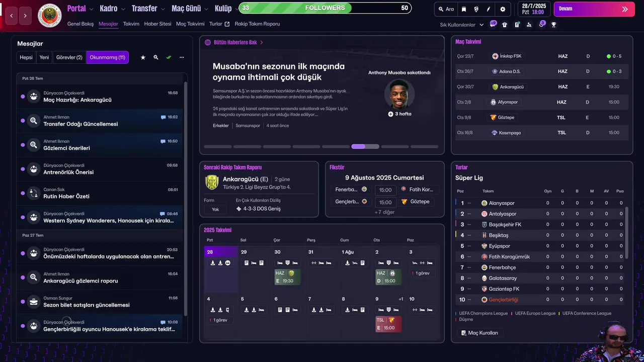Expand the Transfer menu dropdown arrow
The image size is (644, 362).
tap(163, 9)
